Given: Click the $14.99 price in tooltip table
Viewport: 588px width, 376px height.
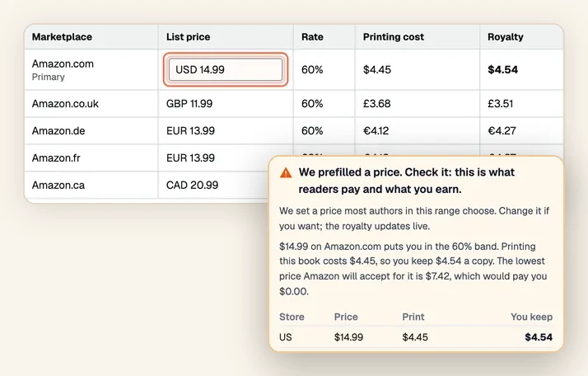Looking at the screenshot, I should [x=348, y=337].
